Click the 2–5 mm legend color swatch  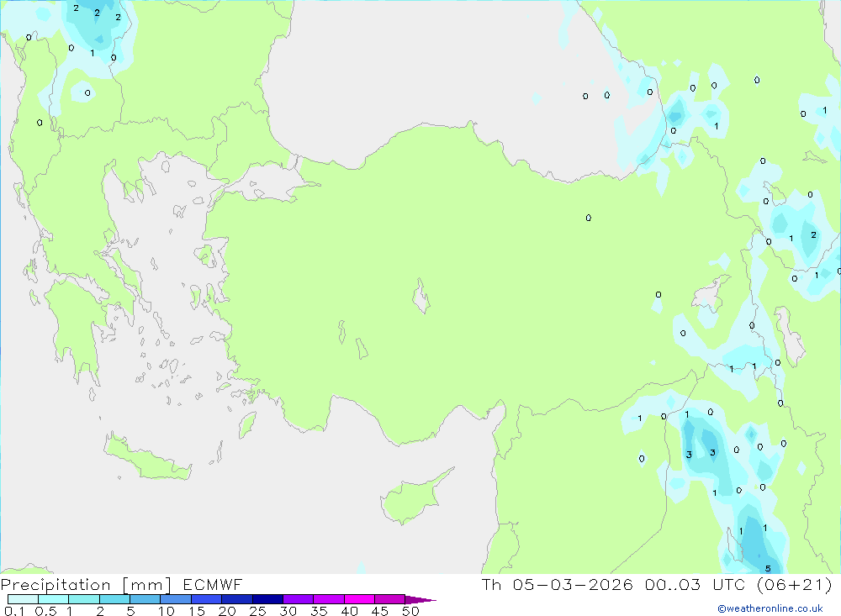pyautogui.click(x=114, y=599)
